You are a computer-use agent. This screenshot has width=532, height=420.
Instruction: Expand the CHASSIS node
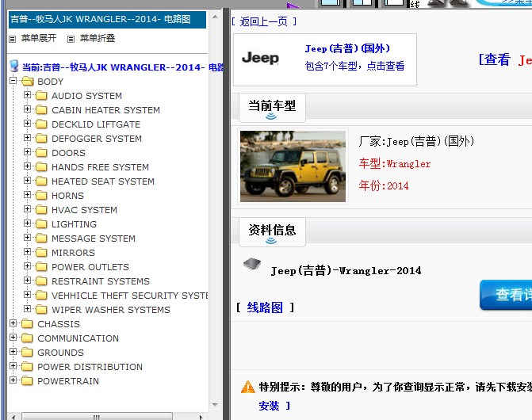[13, 323]
